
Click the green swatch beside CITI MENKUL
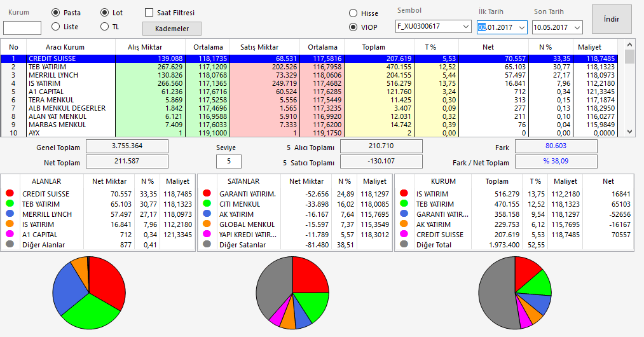(x=207, y=203)
